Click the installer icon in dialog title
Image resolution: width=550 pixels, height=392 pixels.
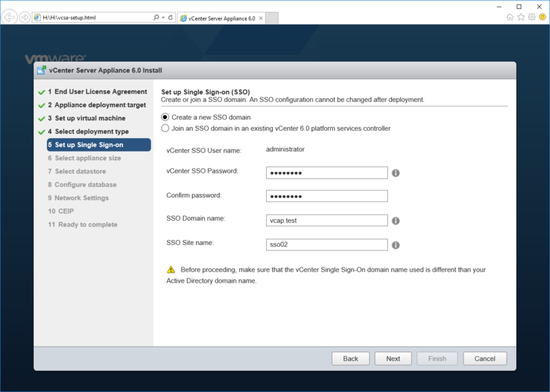pos(41,70)
